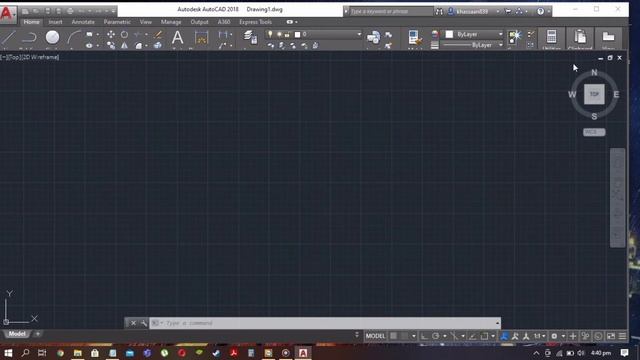Toggle Isolate Objects in status bar
The height and width of the screenshot is (360, 640).
[x=585, y=336]
